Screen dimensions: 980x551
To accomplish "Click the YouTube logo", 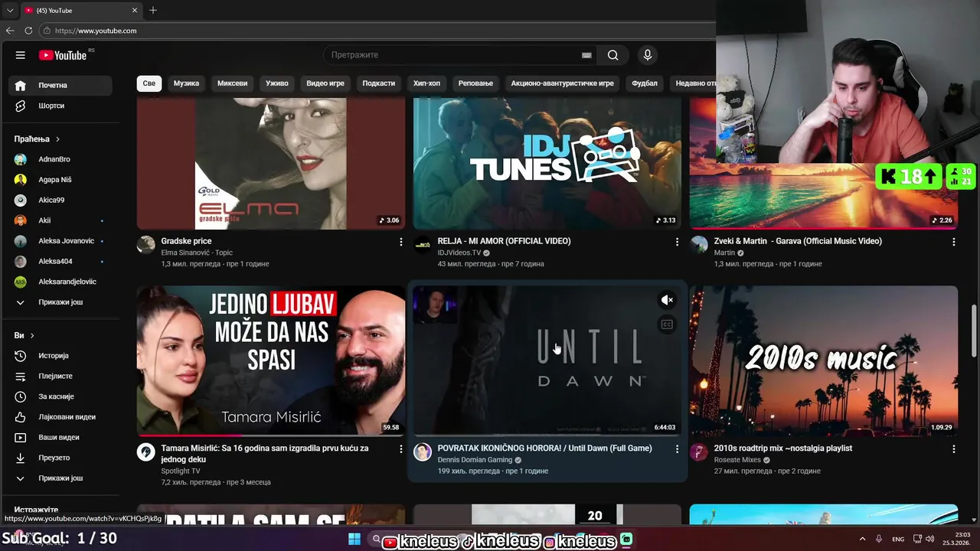I will tap(63, 55).
